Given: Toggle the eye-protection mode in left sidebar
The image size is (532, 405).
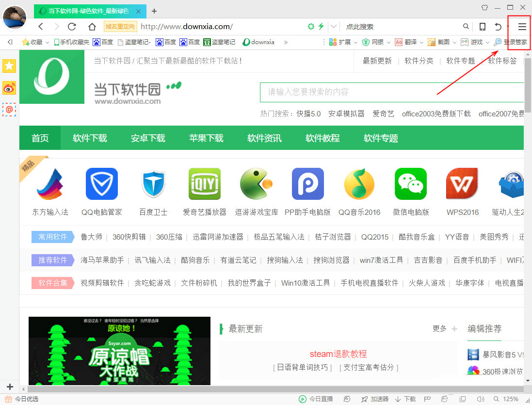Looking at the screenshot, I should pyautogui.click(x=9, y=88).
